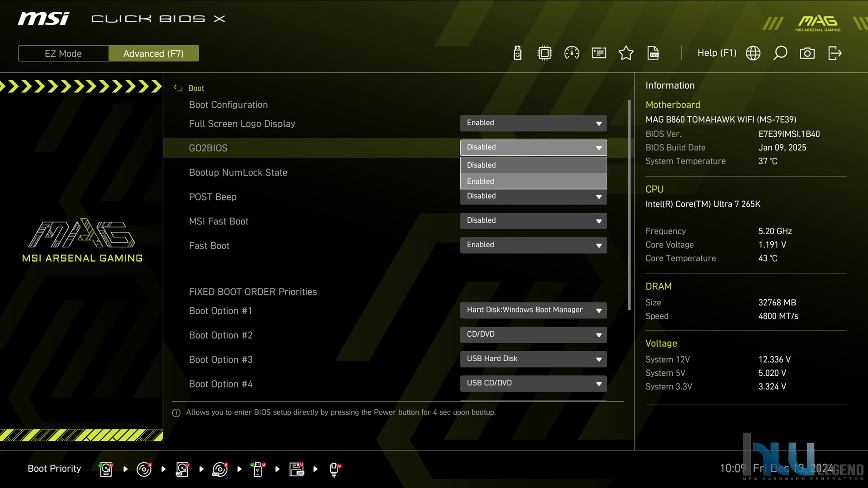The width and height of the screenshot is (868, 488).
Task: Click the MAG B860 TOMAHAWK WIFI board name
Action: [x=721, y=120]
